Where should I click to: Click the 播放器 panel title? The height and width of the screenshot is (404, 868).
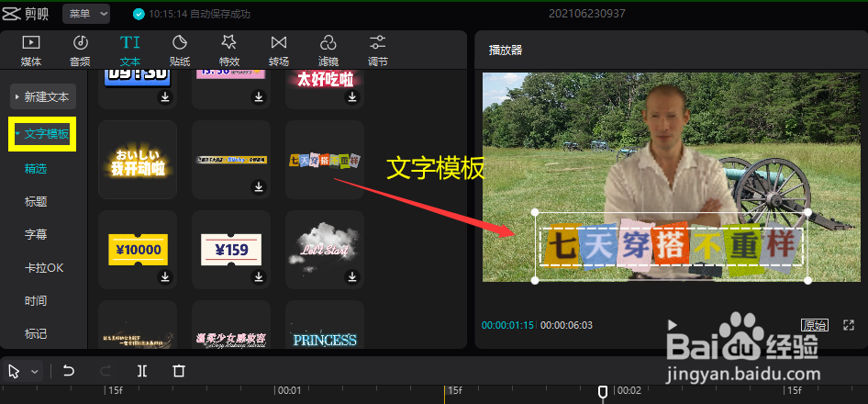pyautogui.click(x=506, y=50)
